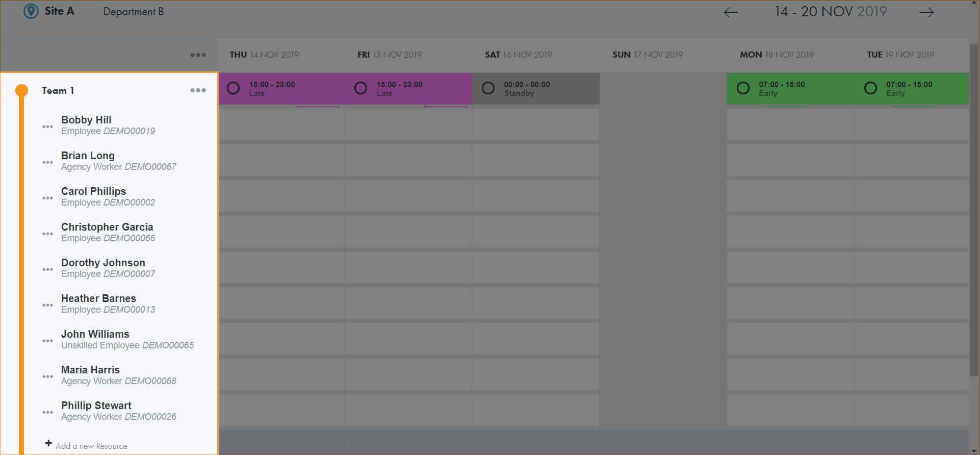Image resolution: width=980 pixels, height=455 pixels.
Task: Advance to next week with right arrow
Action: [926, 13]
